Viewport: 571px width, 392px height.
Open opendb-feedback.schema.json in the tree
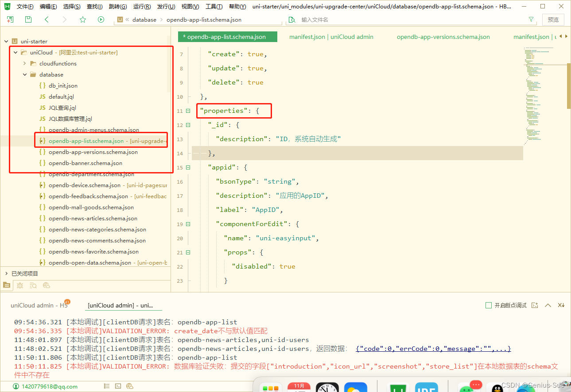[89, 196]
